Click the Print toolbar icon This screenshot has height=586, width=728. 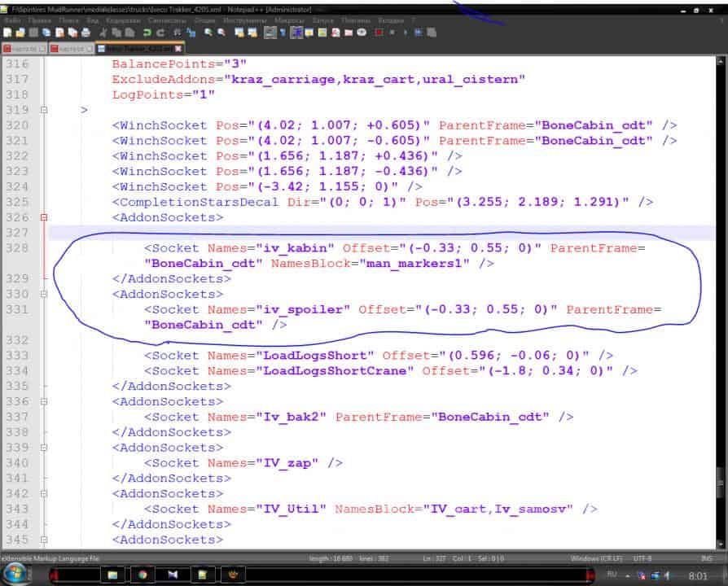[x=86, y=33]
